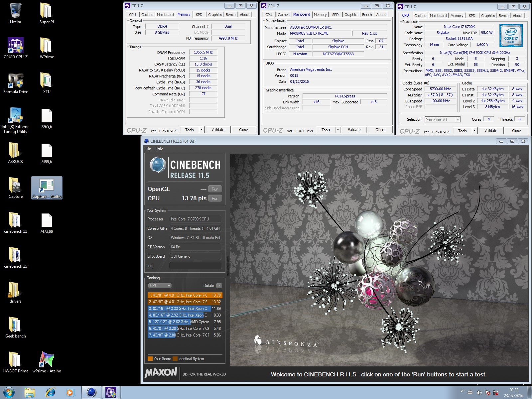Screen dimensions: 532x399
Task: Open the Lixeira recycle bin icon
Action: [15, 13]
